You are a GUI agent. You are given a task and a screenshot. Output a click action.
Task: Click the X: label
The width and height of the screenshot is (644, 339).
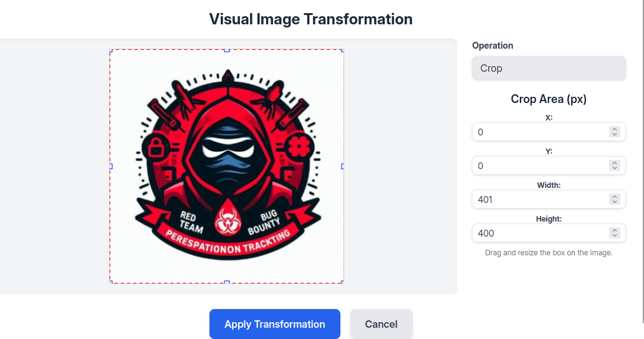pos(549,117)
